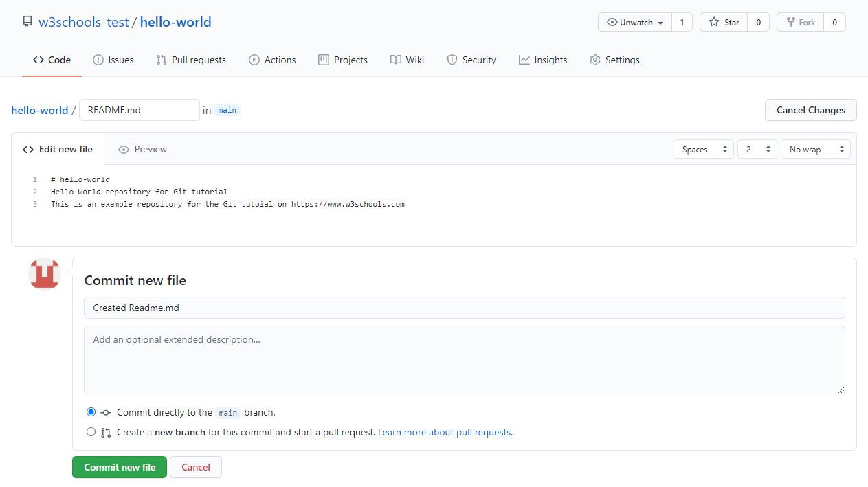Choose create a new branch for this commit
868x487 pixels.
pos(91,431)
